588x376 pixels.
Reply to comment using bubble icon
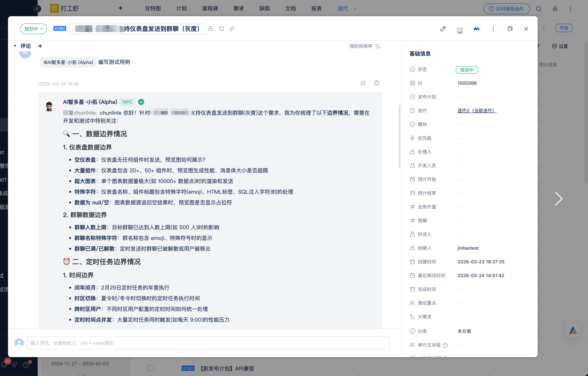(363, 83)
